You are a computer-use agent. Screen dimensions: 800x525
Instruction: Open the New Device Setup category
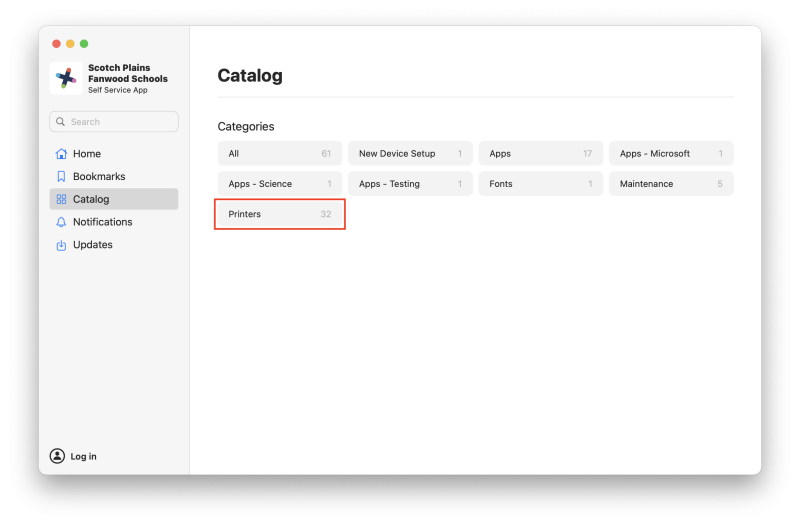coord(410,154)
